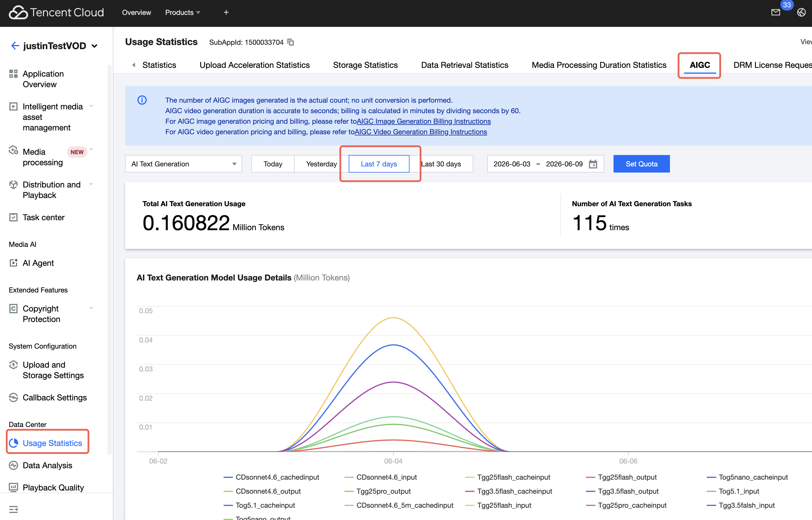Open the AI Text Generation dropdown
Viewport: 812px width, 520px height.
point(183,164)
